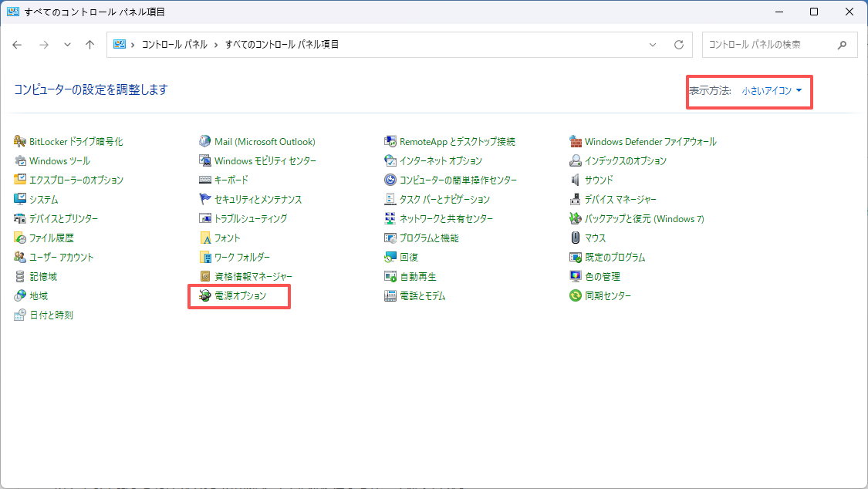Click the control panel title bar icon
The width and height of the screenshot is (868, 489).
(13, 12)
